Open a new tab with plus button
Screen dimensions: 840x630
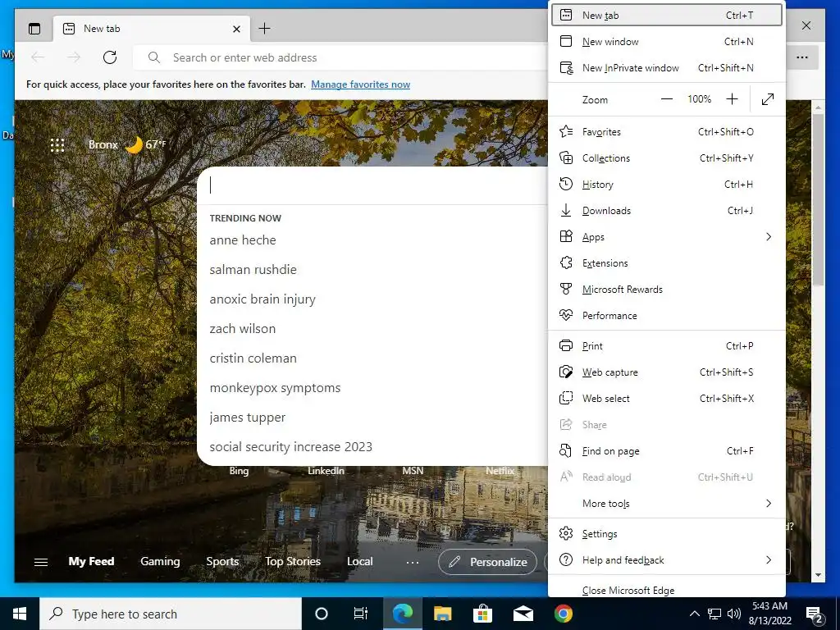(x=265, y=29)
